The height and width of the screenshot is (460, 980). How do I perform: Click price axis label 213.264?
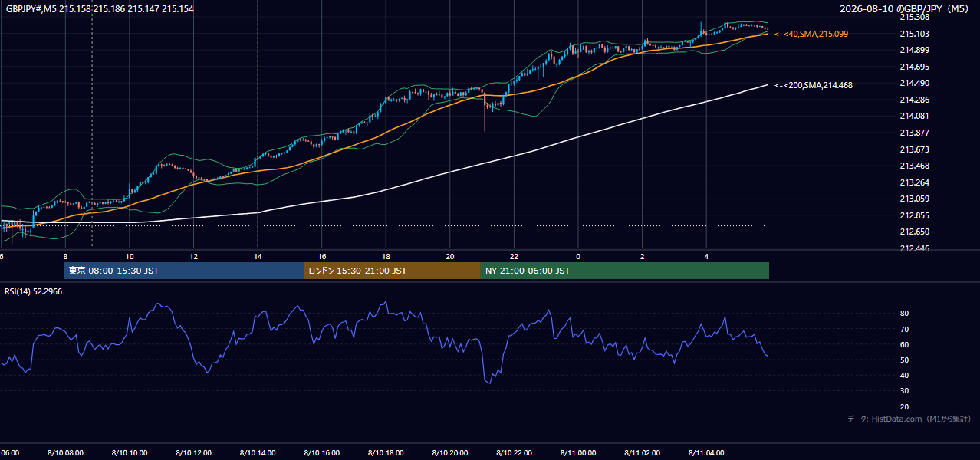(914, 182)
